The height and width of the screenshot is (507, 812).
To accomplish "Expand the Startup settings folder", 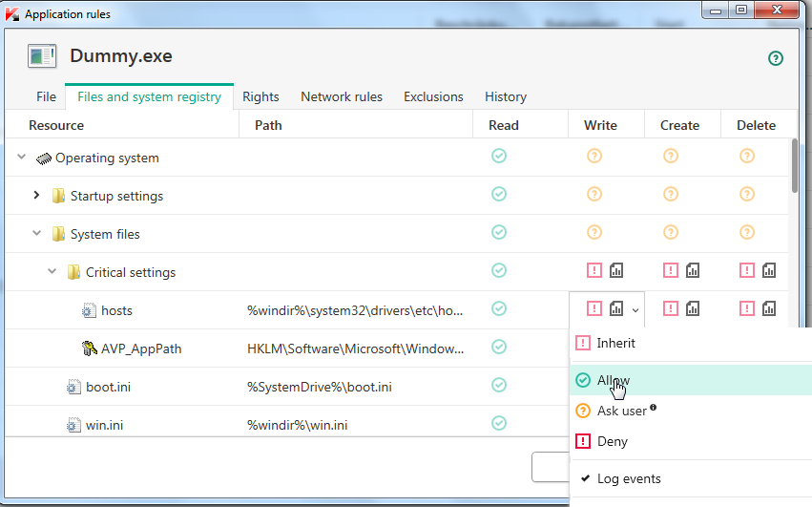I will click(x=37, y=196).
